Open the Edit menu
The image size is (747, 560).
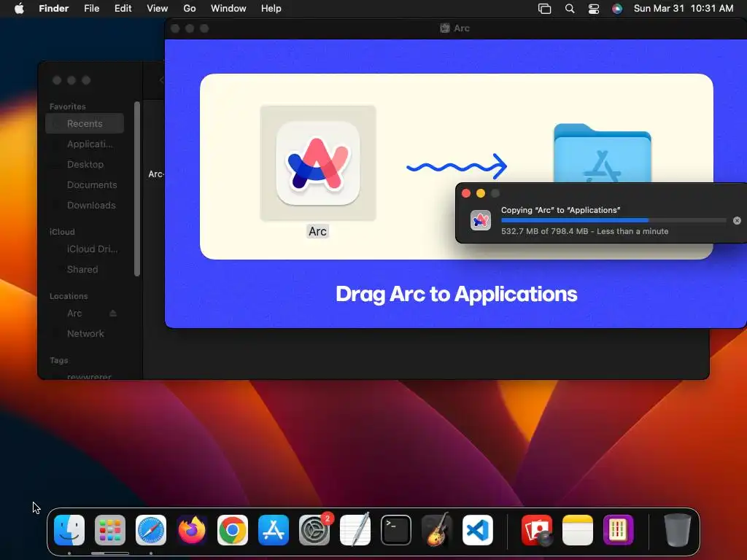(x=123, y=9)
